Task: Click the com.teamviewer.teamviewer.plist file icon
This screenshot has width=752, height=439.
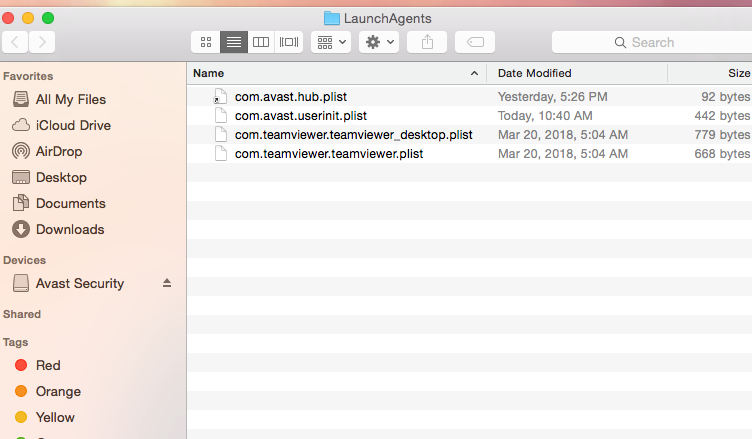Action: [221, 154]
